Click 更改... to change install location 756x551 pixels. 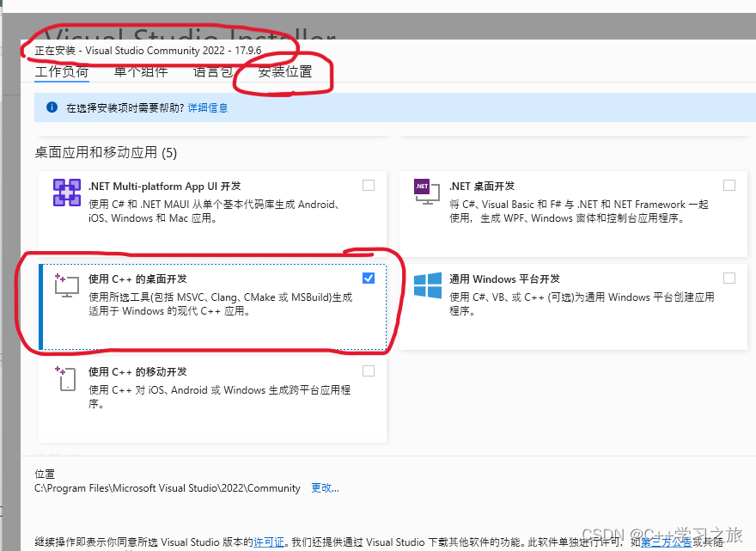pos(325,487)
